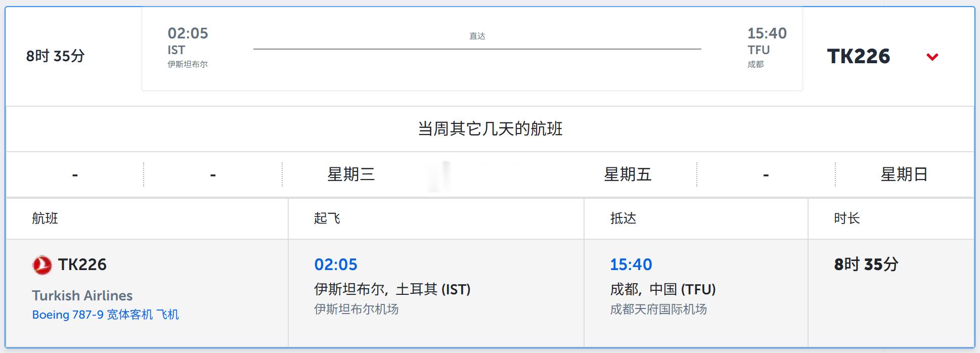Click the TFU arrival airport code
Screen dimensions: 980x353
[x=759, y=50]
